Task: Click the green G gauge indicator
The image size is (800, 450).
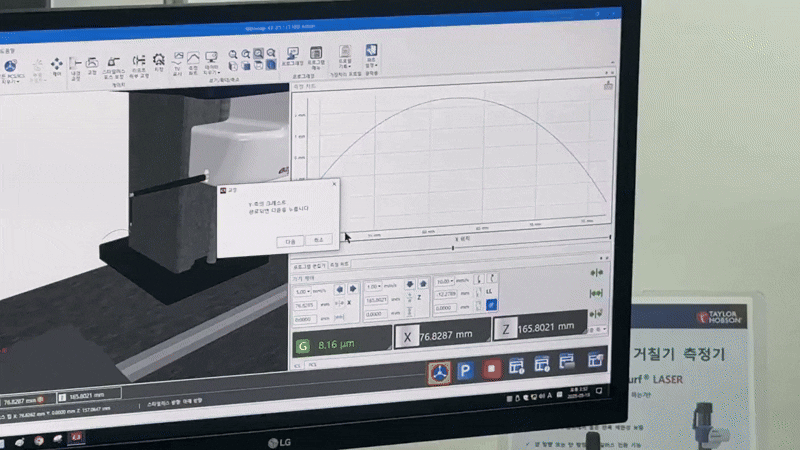Action: pyautogui.click(x=303, y=346)
